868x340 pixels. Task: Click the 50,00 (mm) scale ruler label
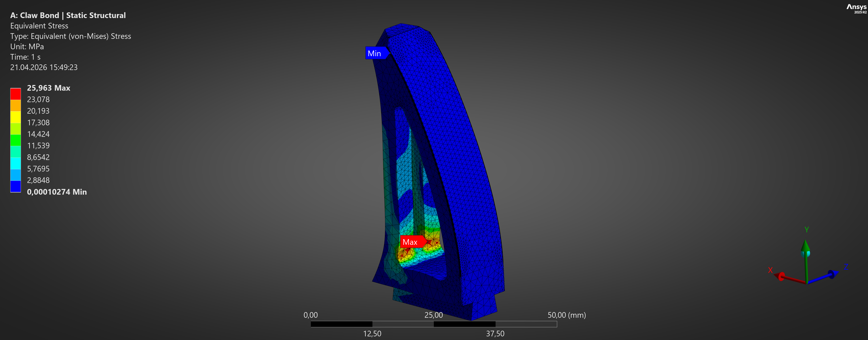tap(566, 315)
